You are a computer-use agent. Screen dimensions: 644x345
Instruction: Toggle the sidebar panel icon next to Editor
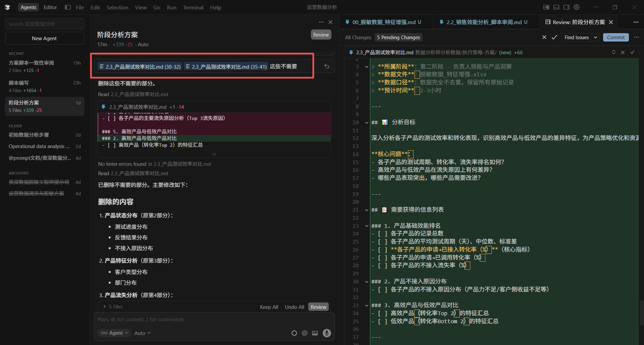coord(68,8)
